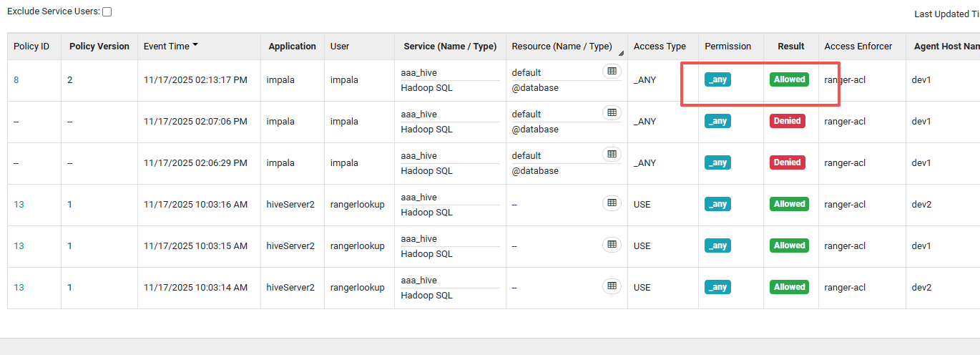Select the Result column header
Viewport: 980px width, 355px height.
coord(791,47)
